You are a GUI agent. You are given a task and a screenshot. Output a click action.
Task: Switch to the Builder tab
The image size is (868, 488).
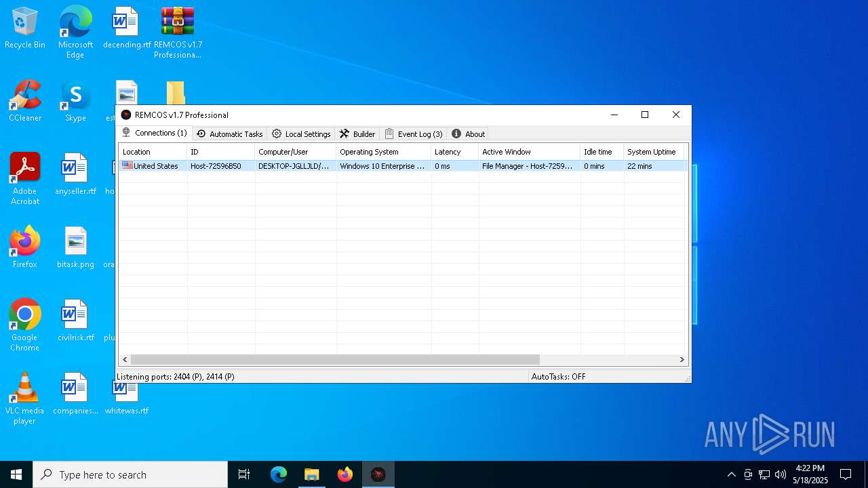357,134
